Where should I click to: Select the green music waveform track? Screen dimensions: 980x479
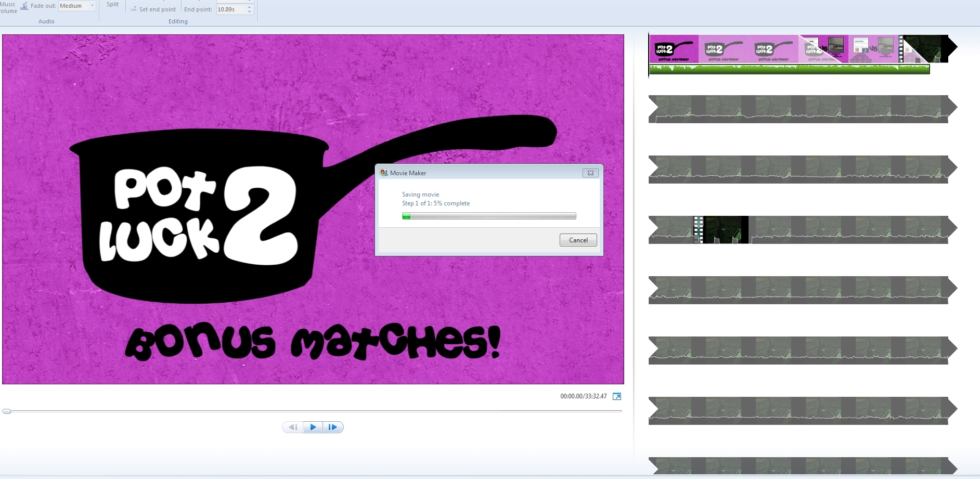[x=789, y=69]
